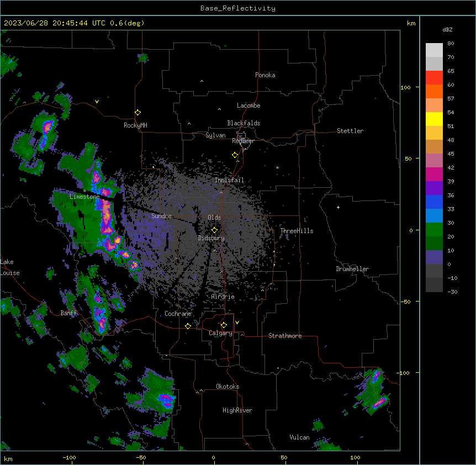This screenshot has width=476, height=465.
Task: Click the ThreeHills town label
Action: tap(297, 231)
